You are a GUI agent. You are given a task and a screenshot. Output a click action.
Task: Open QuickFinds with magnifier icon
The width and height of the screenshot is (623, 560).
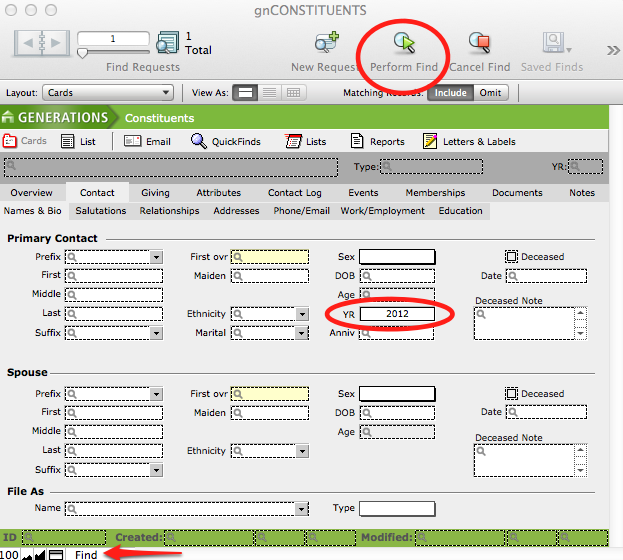click(199, 141)
